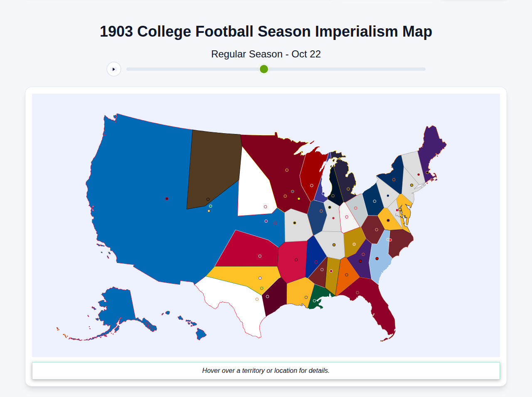
Task: Select the green team marker near Louisiana
Action: pos(315,300)
